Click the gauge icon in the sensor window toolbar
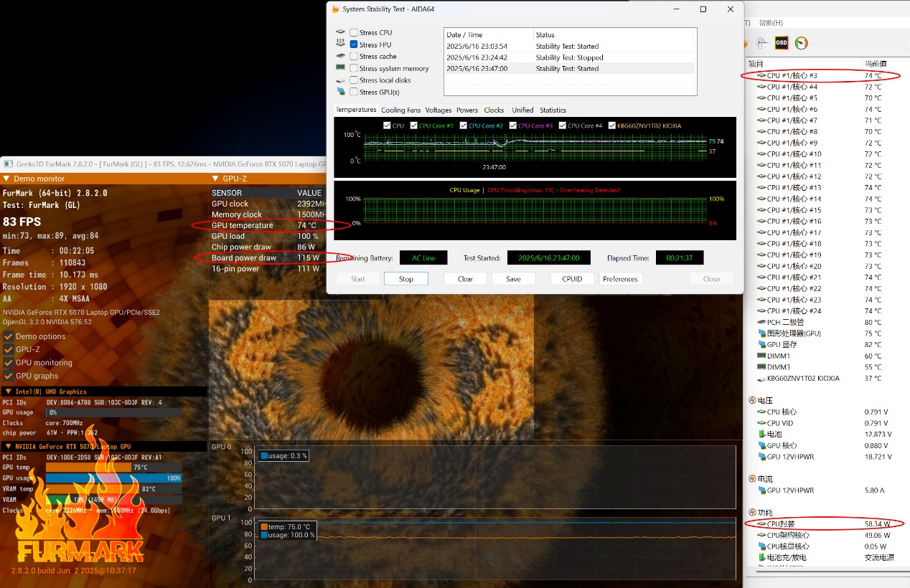 point(801,43)
